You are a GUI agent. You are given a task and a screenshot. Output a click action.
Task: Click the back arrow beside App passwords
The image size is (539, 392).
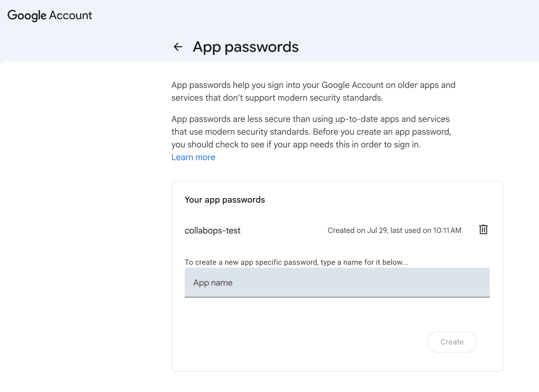click(178, 47)
